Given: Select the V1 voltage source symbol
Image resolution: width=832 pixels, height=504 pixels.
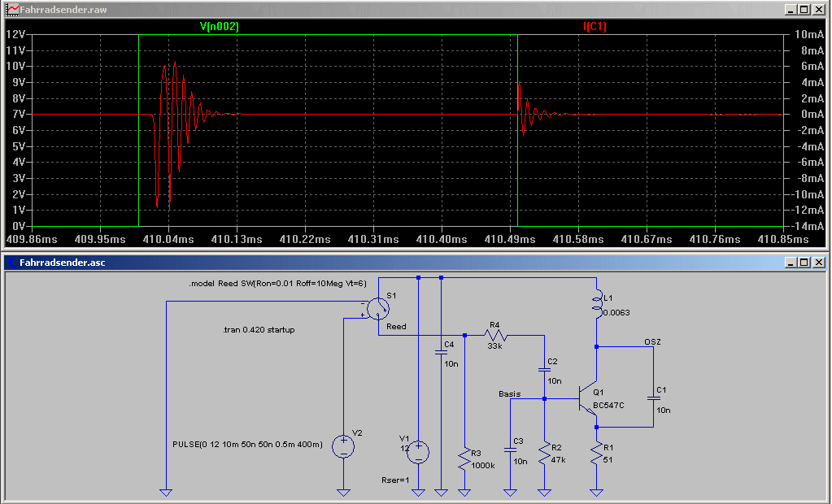Looking at the screenshot, I should [x=418, y=452].
